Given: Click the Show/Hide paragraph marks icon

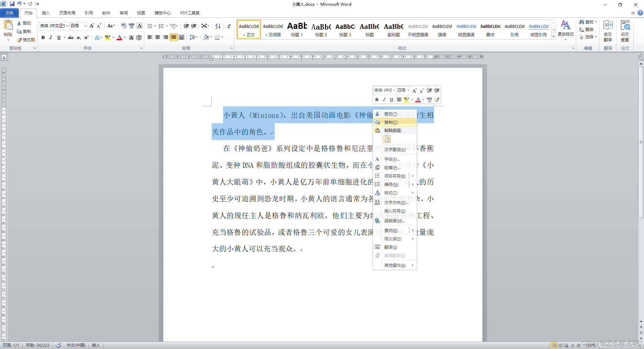Looking at the screenshot, I should tap(229, 26).
